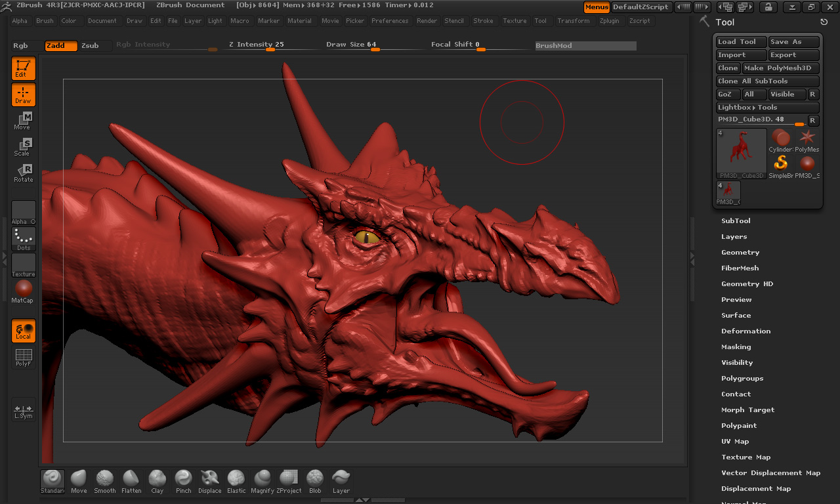The image size is (840, 504).
Task: Expand the Deformation section
Action: (745, 331)
